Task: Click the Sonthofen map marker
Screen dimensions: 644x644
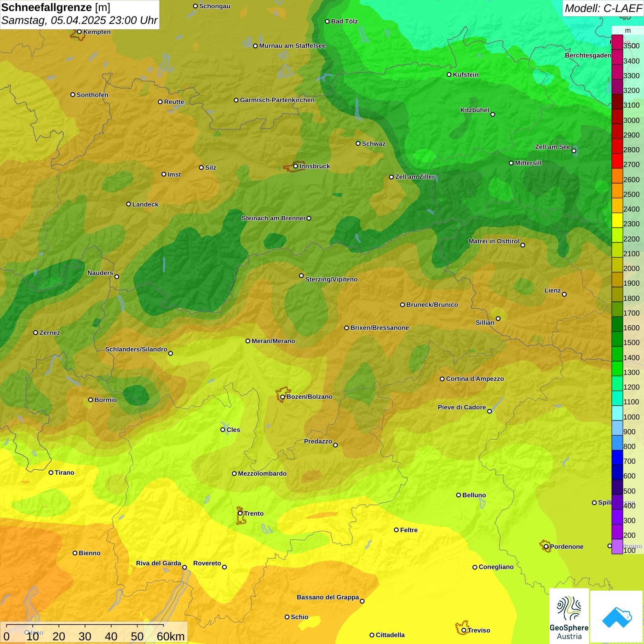Action: pyautogui.click(x=73, y=95)
